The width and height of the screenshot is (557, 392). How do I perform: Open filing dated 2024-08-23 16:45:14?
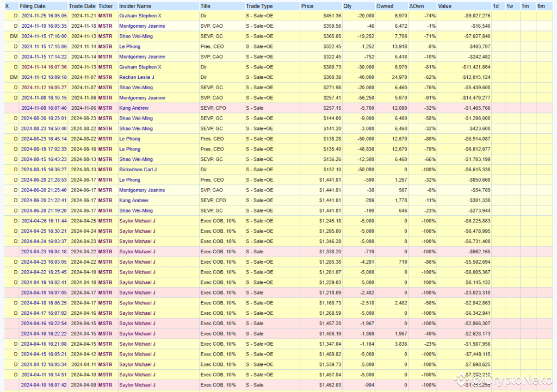pos(44,139)
